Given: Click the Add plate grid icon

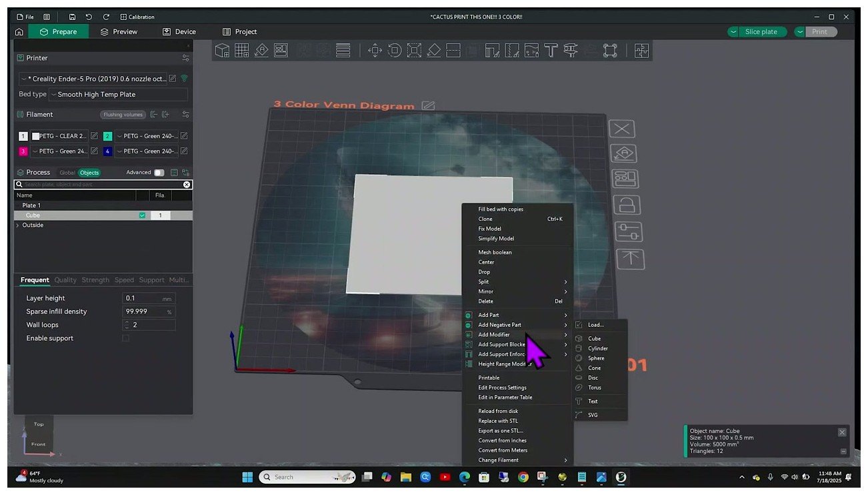Looking at the screenshot, I should pos(242,50).
